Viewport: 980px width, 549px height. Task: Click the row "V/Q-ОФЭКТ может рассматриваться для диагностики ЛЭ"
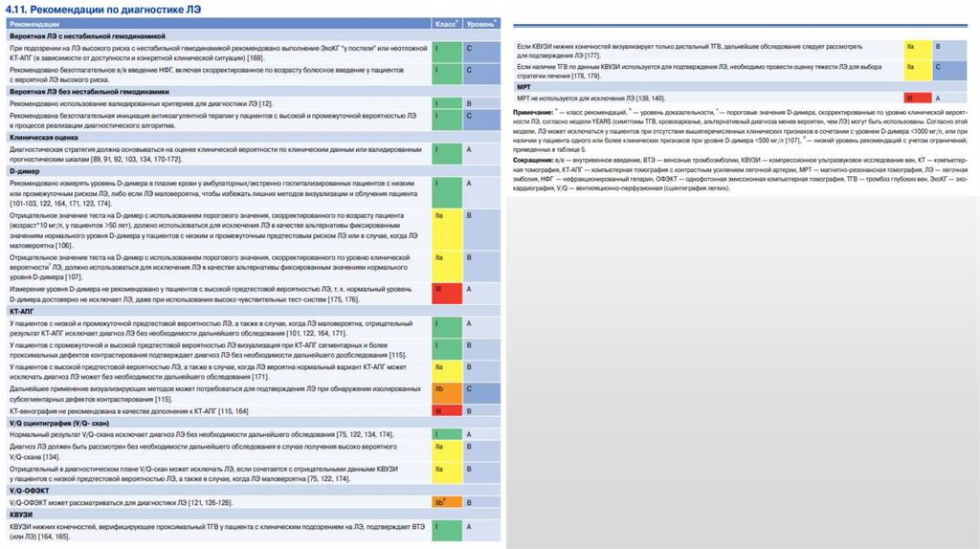click(x=253, y=502)
